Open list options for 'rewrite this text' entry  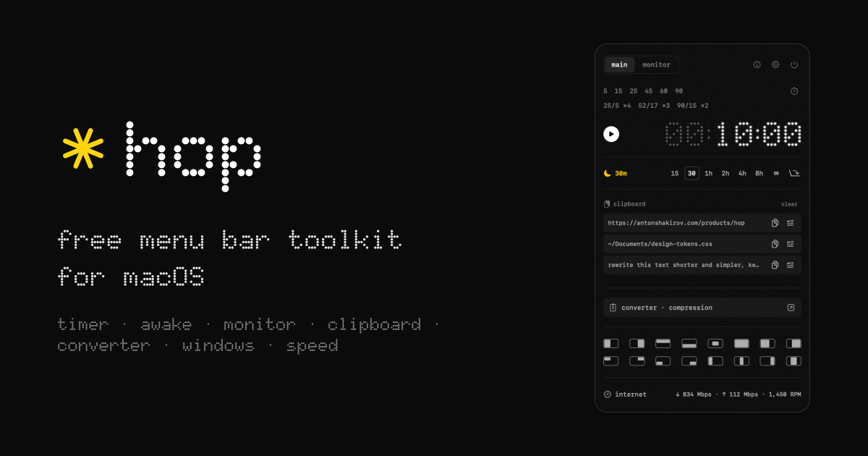pyautogui.click(x=791, y=265)
